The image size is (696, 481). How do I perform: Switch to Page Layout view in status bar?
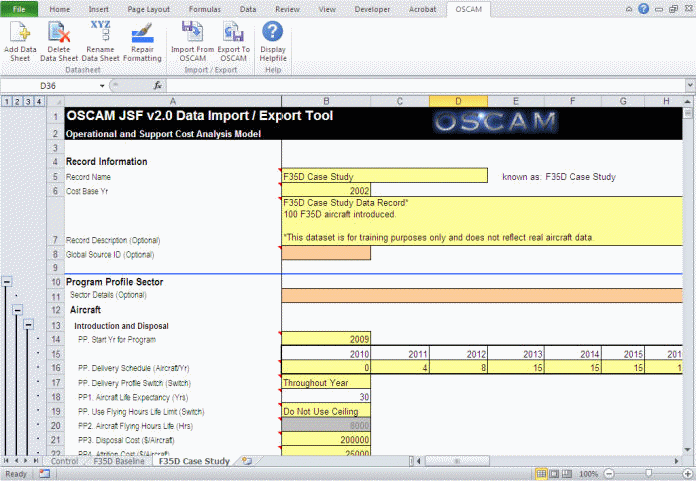coord(554,474)
